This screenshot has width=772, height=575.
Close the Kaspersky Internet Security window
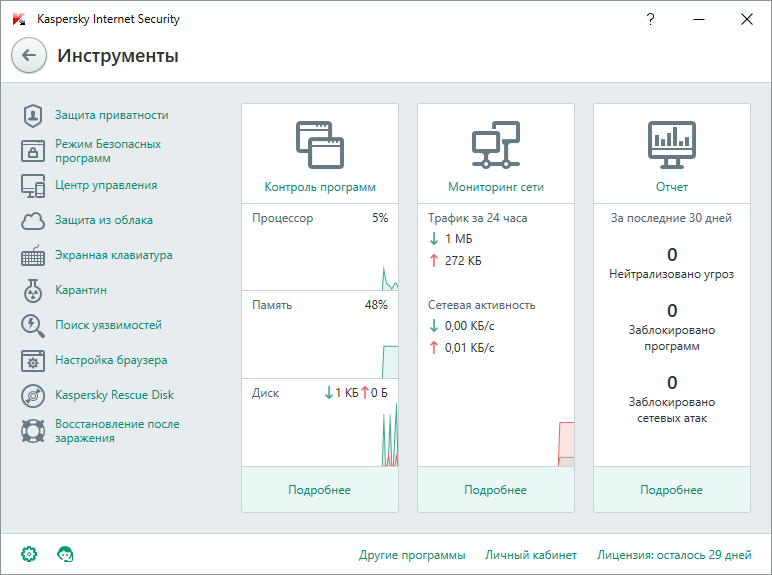tap(747, 19)
